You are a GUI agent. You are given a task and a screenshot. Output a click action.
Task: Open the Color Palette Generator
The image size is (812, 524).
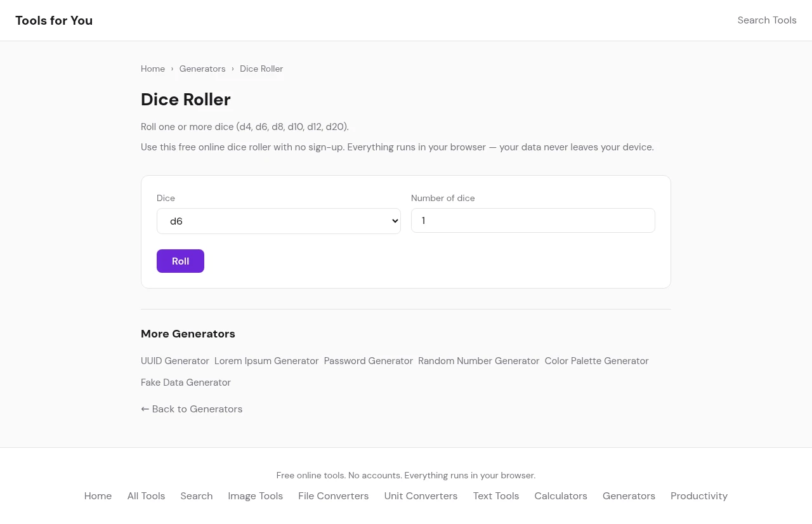[x=596, y=361]
